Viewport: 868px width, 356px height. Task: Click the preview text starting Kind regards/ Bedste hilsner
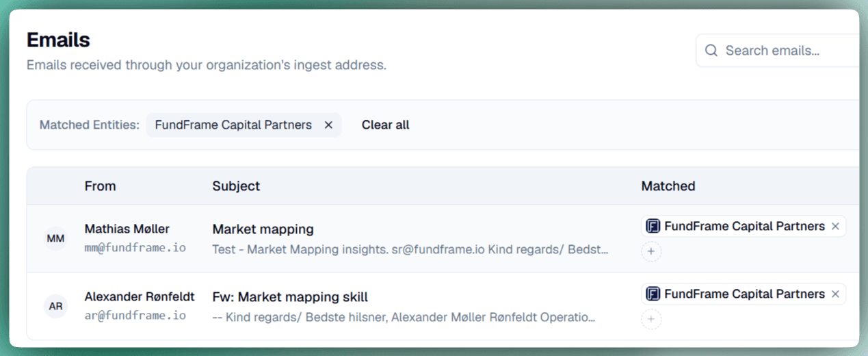point(404,318)
